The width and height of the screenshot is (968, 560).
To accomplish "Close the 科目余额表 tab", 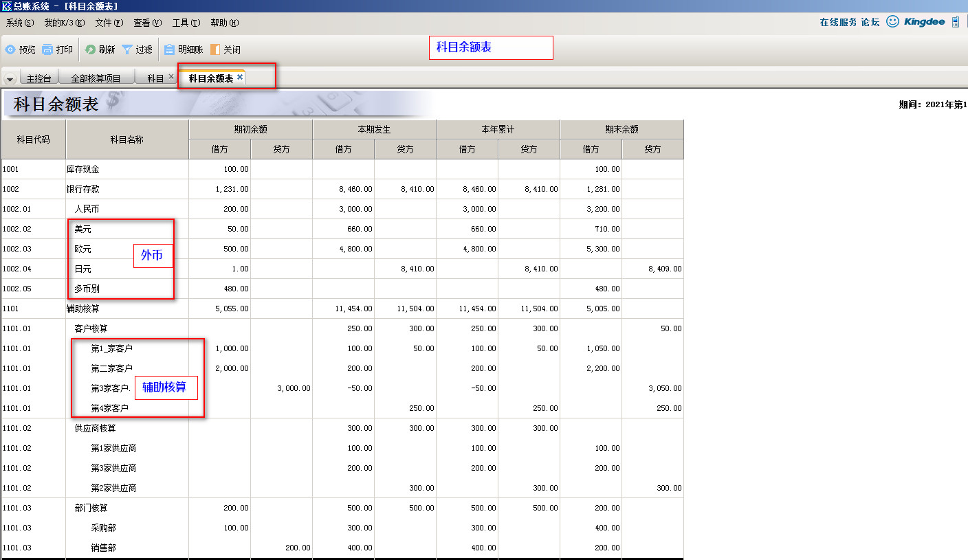I will click(240, 77).
